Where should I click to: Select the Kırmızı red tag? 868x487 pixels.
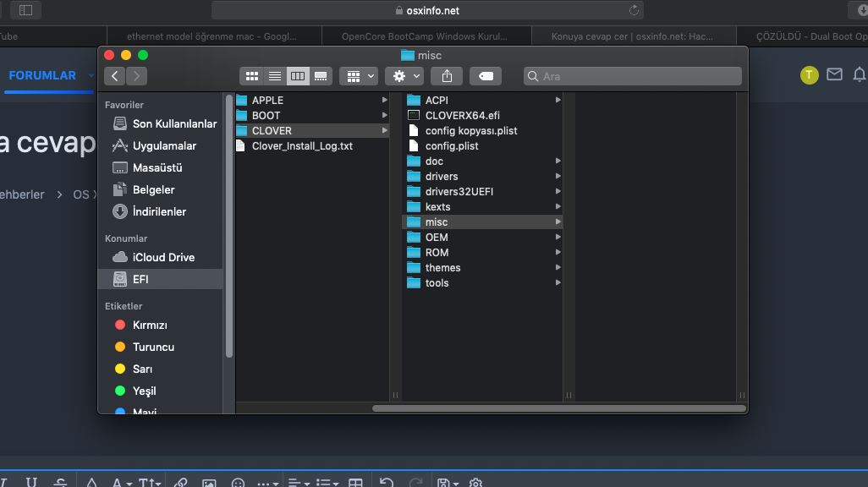tap(150, 325)
